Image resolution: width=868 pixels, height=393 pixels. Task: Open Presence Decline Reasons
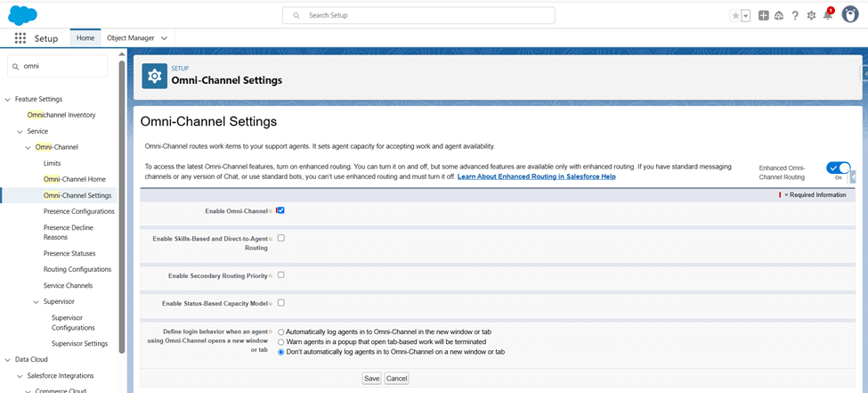[x=68, y=233]
